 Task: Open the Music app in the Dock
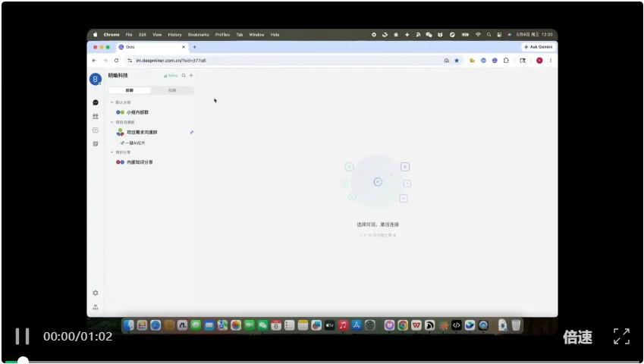[x=343, y=325]
